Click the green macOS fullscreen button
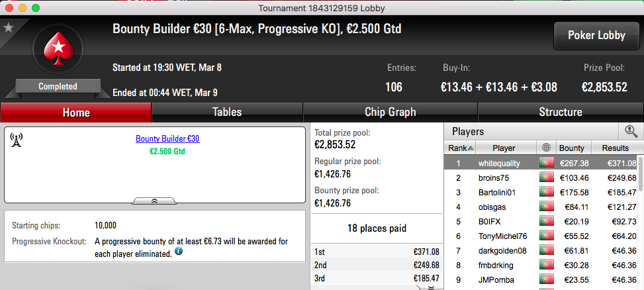The image size is (644, 290). (36, 8)
